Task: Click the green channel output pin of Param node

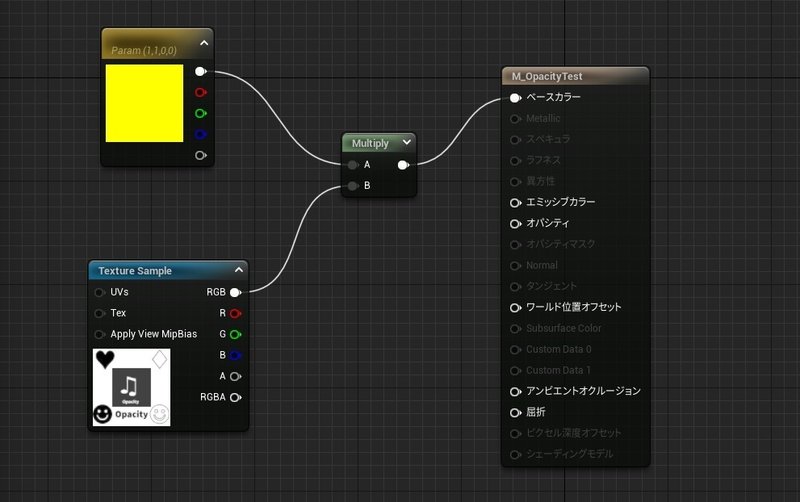Action: [x=201, y=113]
